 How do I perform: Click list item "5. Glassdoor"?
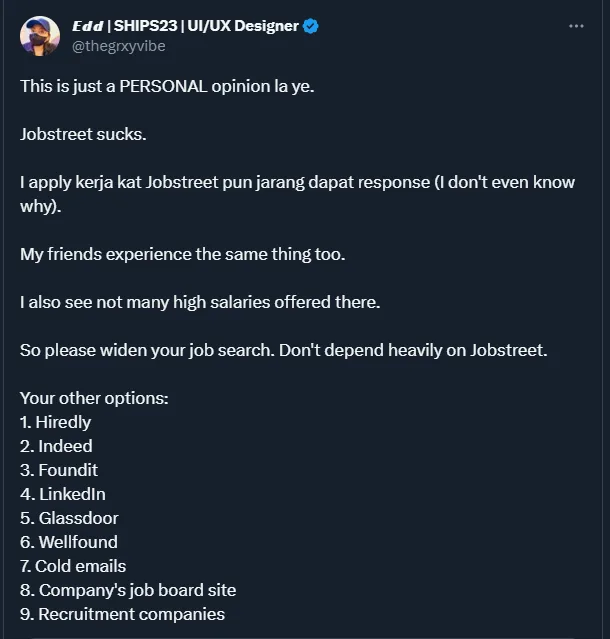(x=69, y=518)
